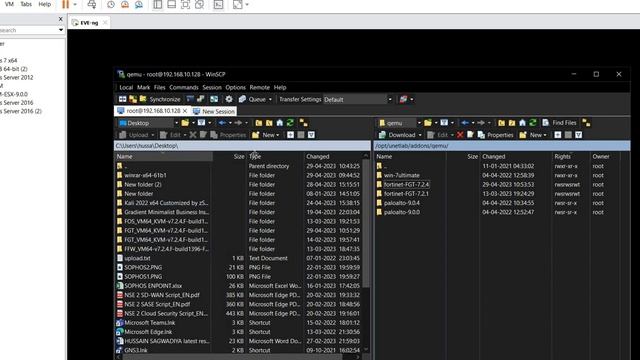Screen dimensions: 640x360
Task: Open the snapshot manager icon in VMware toolbar
Action: click(139, 4)
